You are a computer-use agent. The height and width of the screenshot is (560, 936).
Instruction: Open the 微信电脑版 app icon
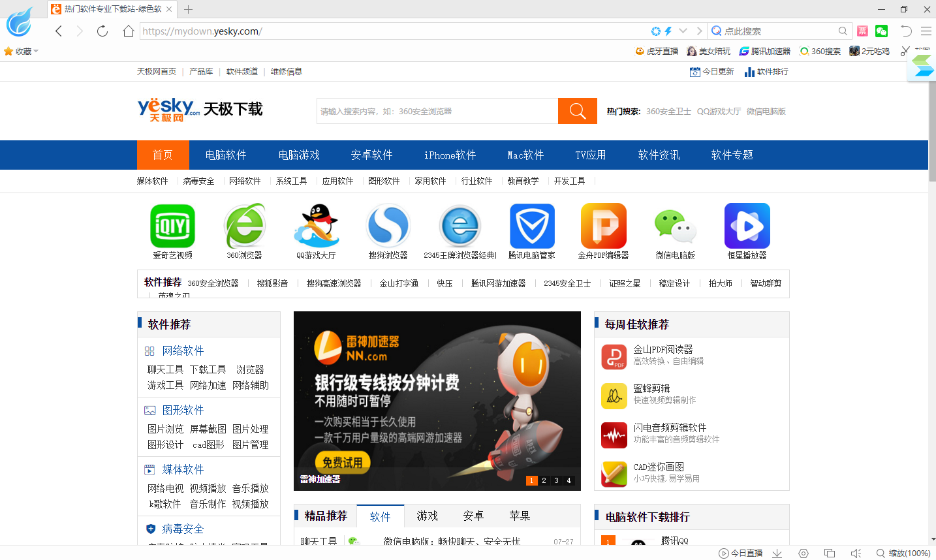point(676,226)
